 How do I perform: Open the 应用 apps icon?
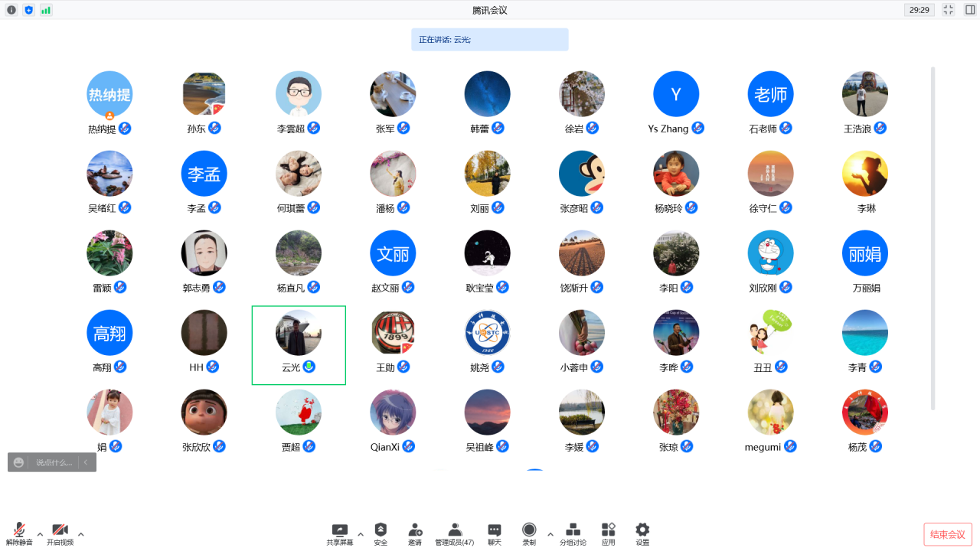click(608, 534)
